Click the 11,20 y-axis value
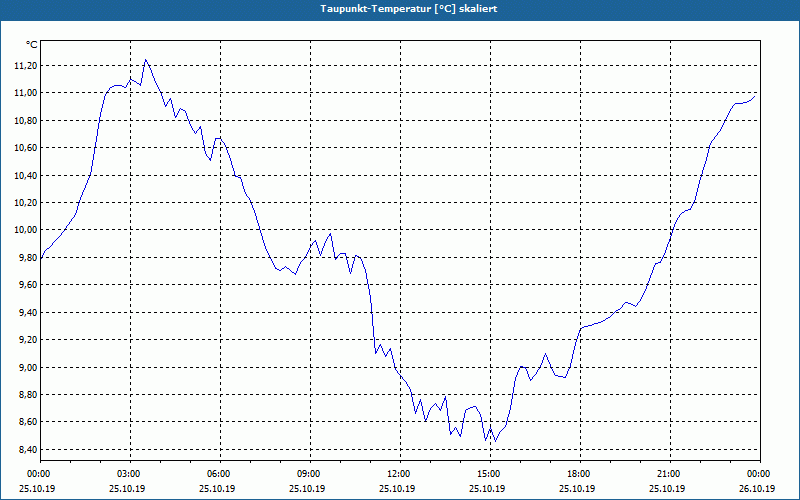 [x=27, y=66]
